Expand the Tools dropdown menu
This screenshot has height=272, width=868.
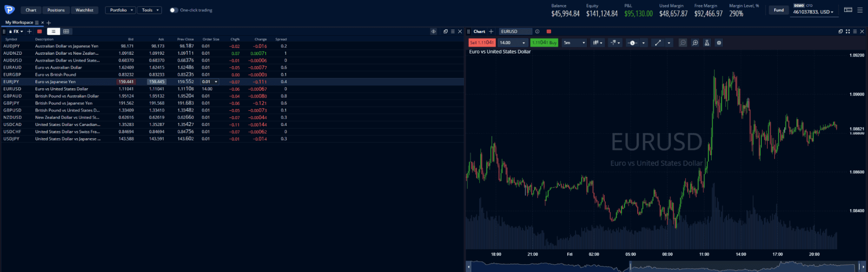(x=149, y=10)
